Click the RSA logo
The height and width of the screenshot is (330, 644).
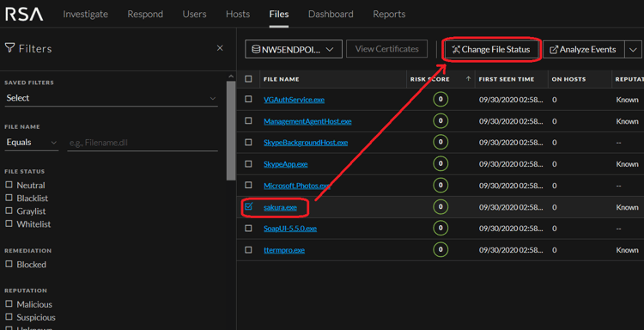tap(24, 15)
